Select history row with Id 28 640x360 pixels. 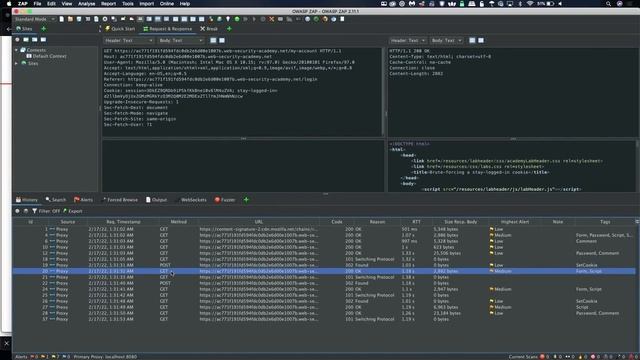[324, 313]
